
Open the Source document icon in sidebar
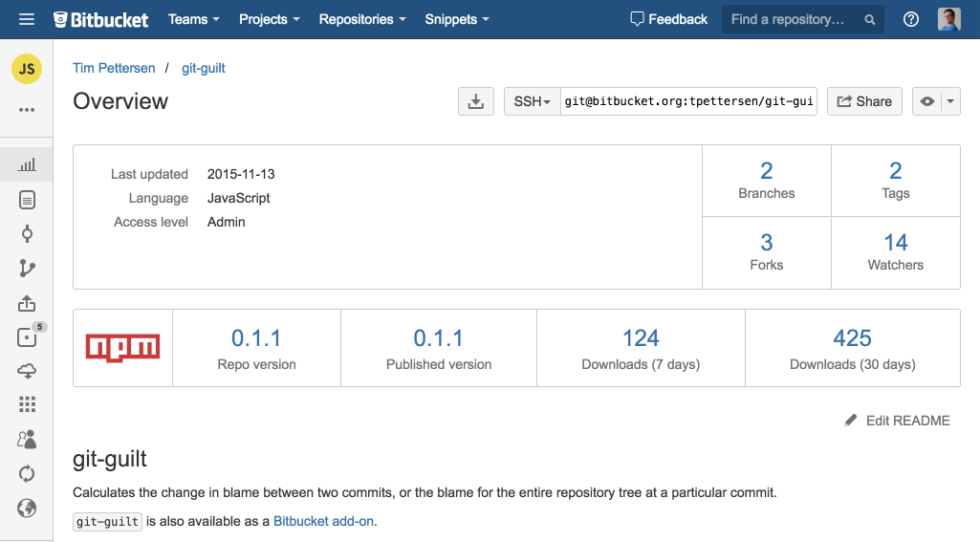pos(26,200)
